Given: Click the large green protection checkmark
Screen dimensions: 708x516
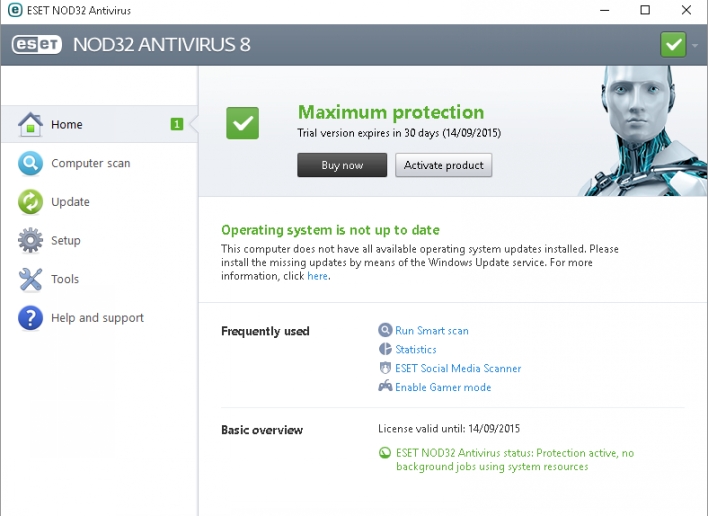Looking at the screenshot, I should (242, 123).
